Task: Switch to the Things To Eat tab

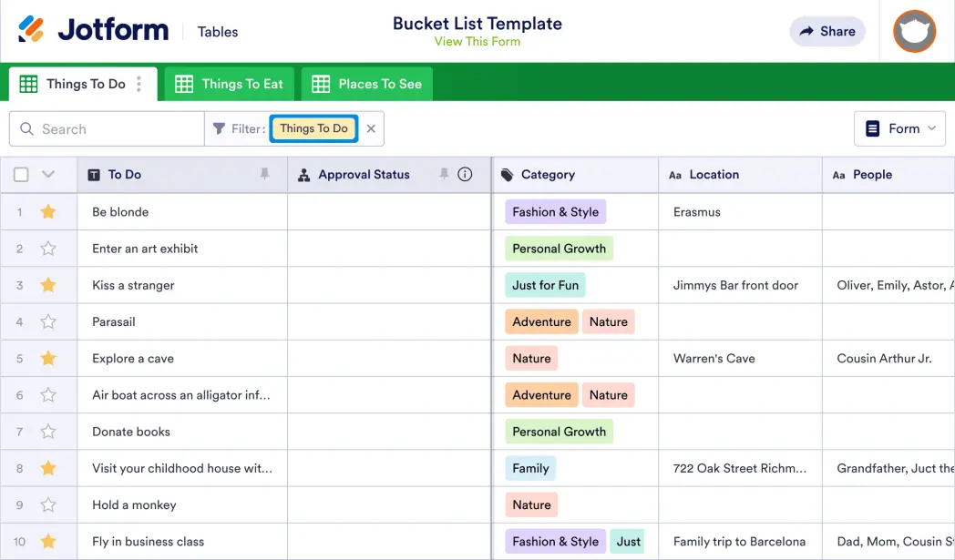Action: [230, 84]
